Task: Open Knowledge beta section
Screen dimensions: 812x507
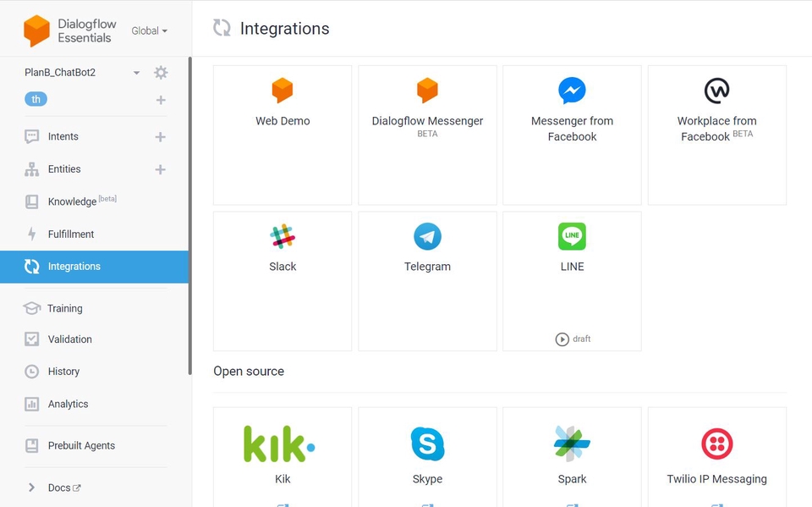Action: (x=82, y=201)
